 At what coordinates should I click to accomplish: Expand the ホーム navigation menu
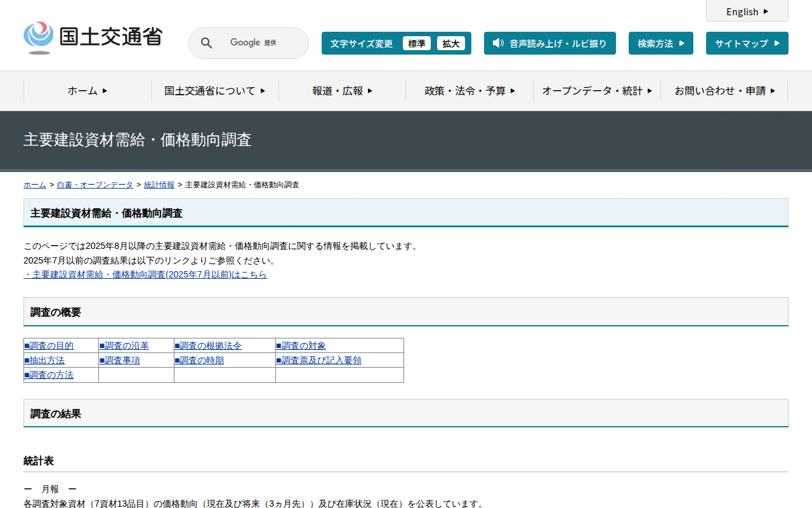[88, 91]
